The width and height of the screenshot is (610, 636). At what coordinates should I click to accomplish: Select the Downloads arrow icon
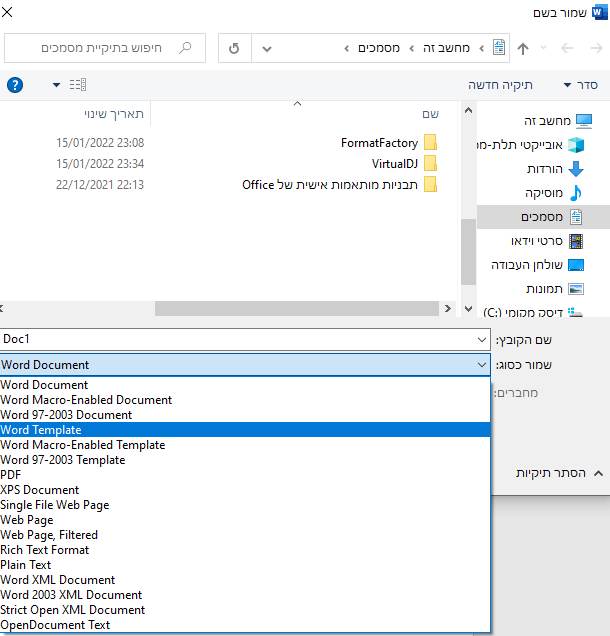(x=576, y=169)
